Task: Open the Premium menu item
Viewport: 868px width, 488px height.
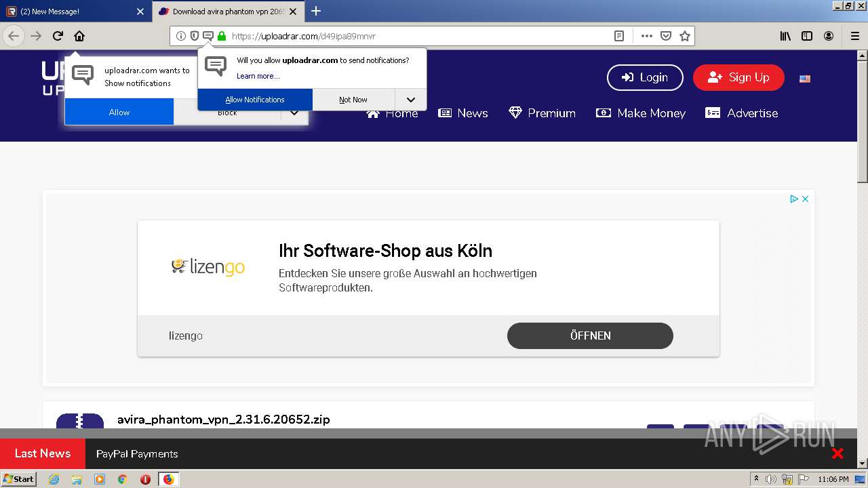Action: (x=542, y=113)
